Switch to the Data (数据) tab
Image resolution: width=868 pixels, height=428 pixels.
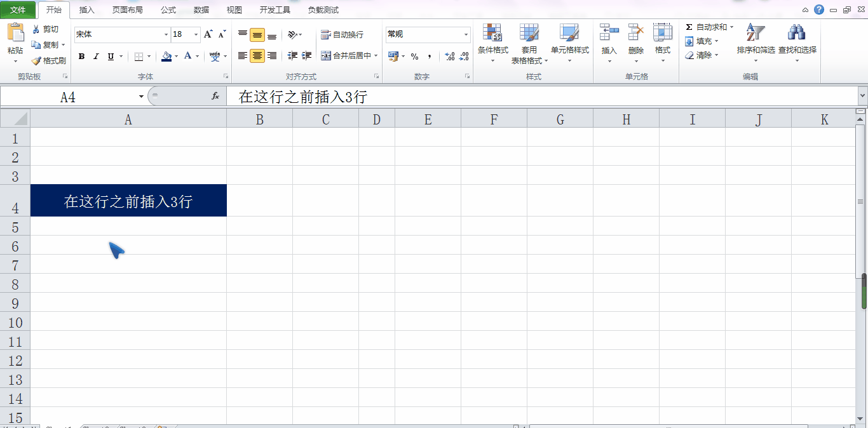click(201, 10)
